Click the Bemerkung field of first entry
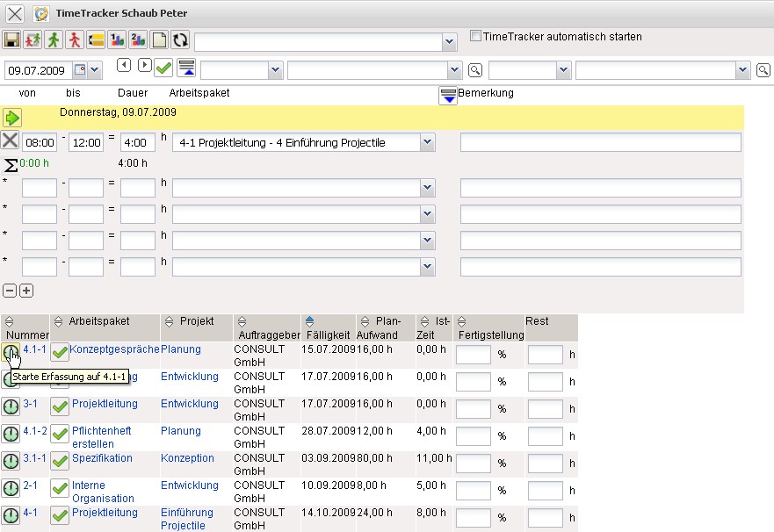 click(x=600, y=142)
